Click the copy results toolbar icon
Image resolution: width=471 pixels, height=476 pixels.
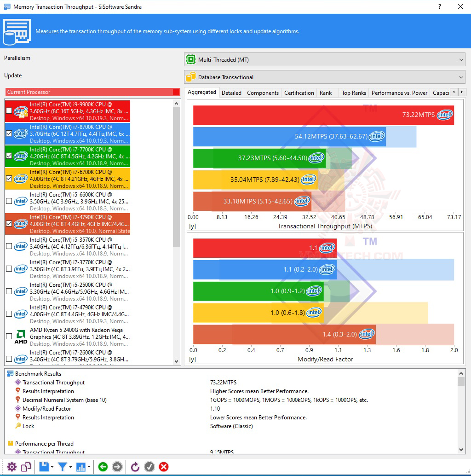tap(26, 467)
